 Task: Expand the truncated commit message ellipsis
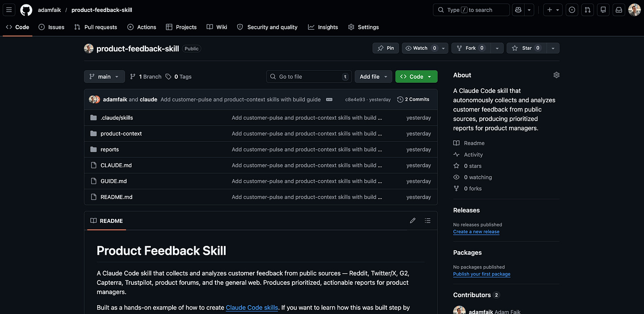(x=329, y=99)
